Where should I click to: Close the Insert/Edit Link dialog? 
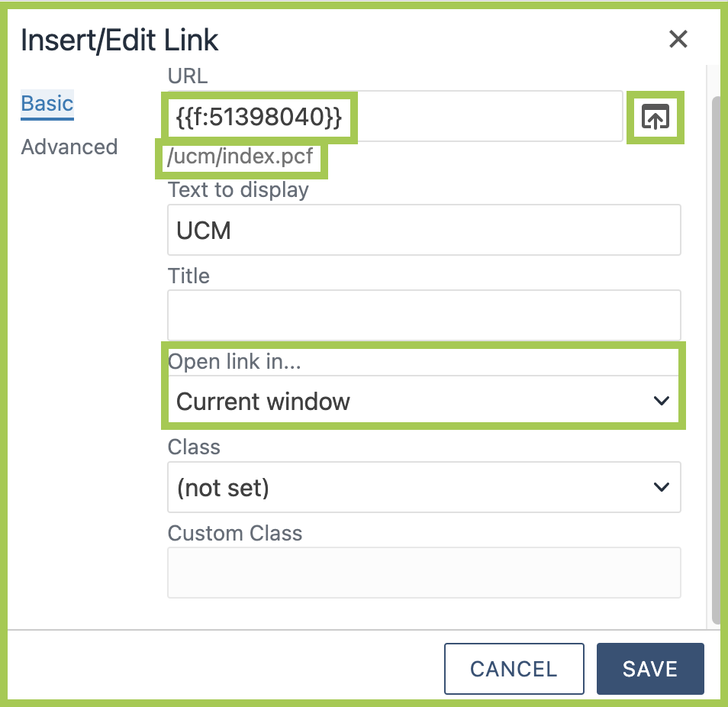coord(678,39)
